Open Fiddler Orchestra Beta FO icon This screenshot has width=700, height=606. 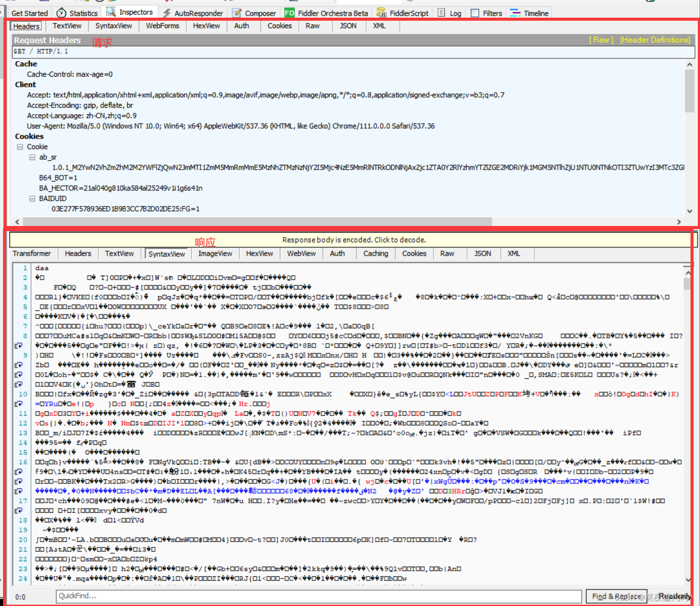289,13
